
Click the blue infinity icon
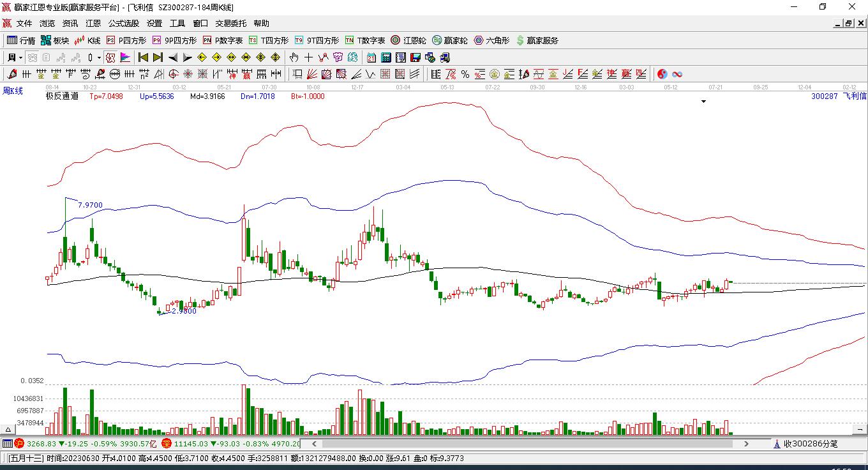677,74
